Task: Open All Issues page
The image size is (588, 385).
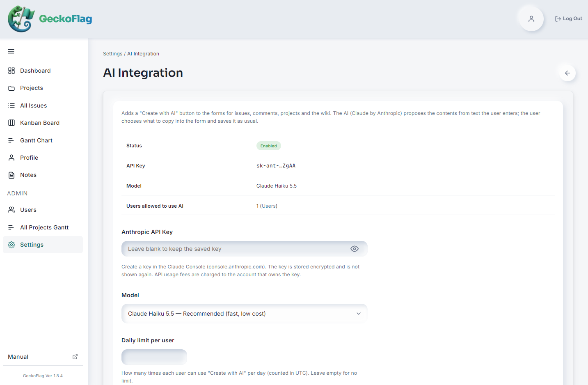Action: [34, 105]
